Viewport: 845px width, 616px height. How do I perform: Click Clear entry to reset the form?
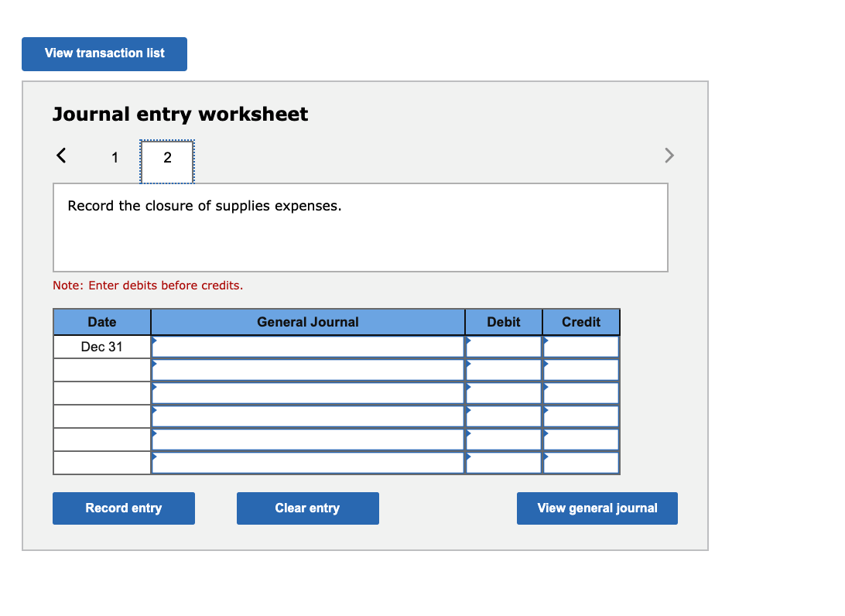pos(307,508)
